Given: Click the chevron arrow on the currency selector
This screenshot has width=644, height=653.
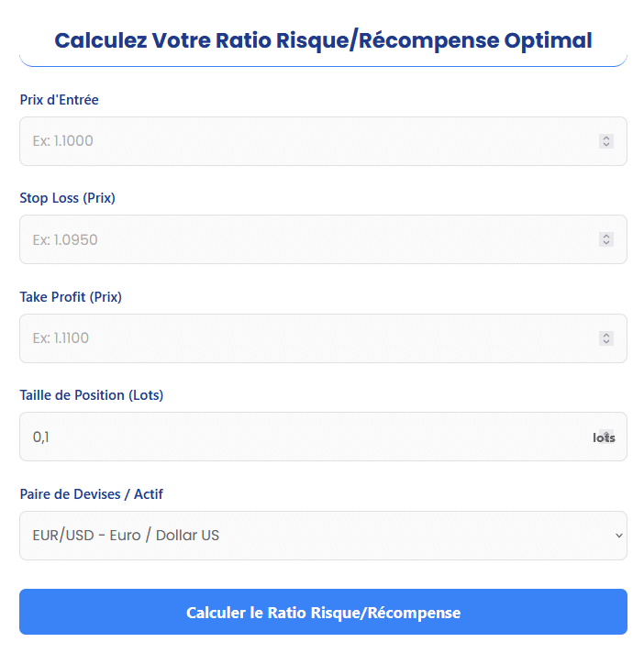Looking at the screenshot, I should tap(619, 536).
